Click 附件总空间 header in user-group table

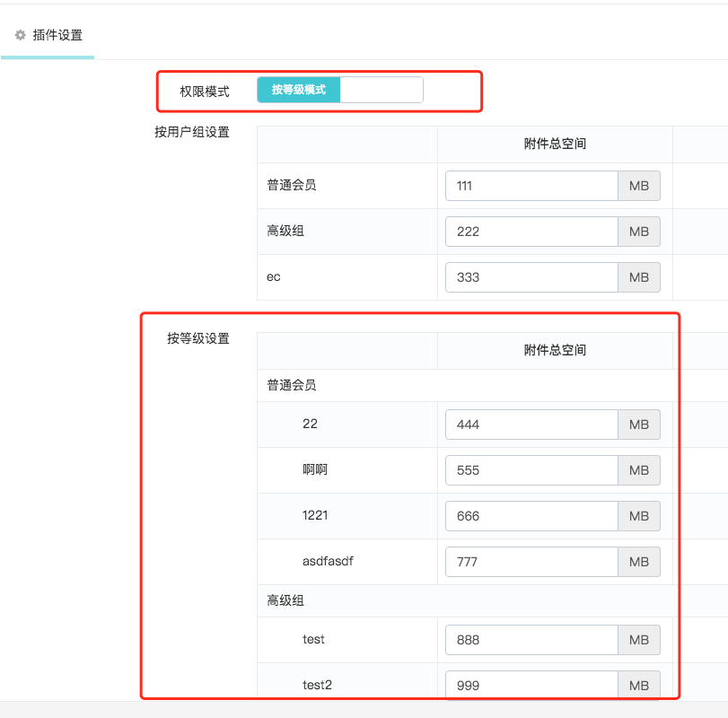pyautogui.click(x=555, y=144)
